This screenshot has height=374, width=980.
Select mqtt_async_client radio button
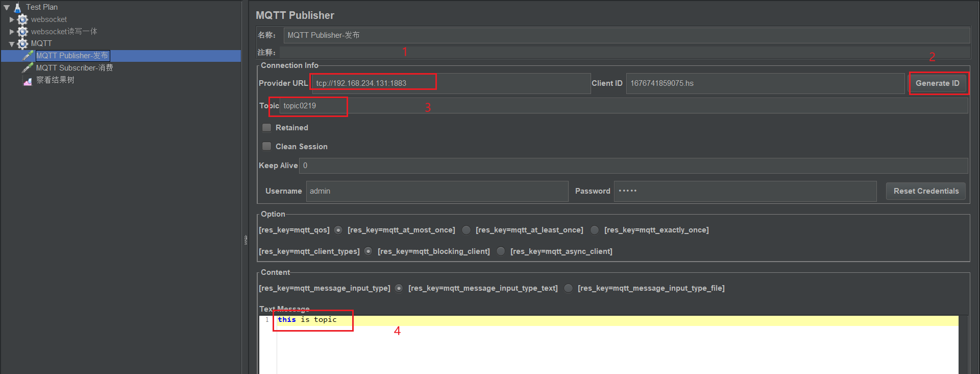coord(501,251)
